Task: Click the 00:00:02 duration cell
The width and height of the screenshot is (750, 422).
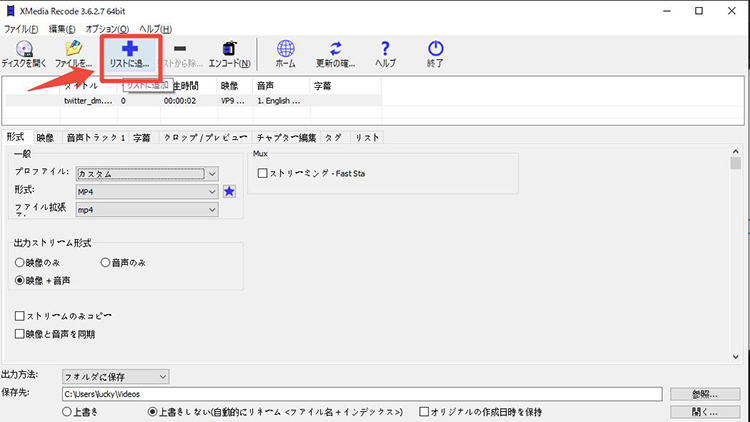Action: (x=180, y=101)
